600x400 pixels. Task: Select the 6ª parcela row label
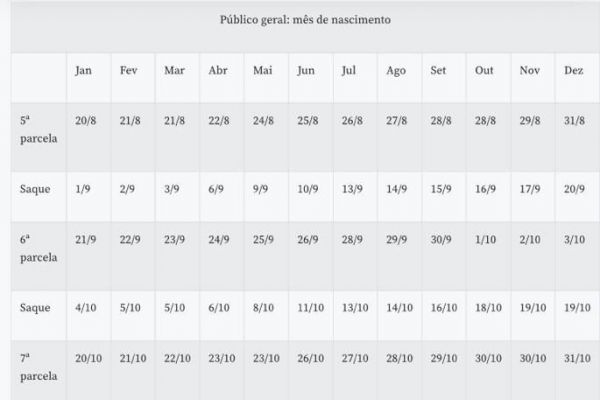[x=38, y=248]
